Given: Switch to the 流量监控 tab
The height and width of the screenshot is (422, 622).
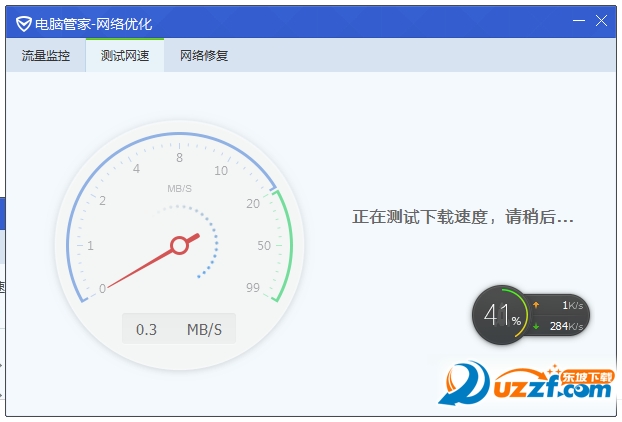Looking at the screenshot, I should click(x=46, y=56).
